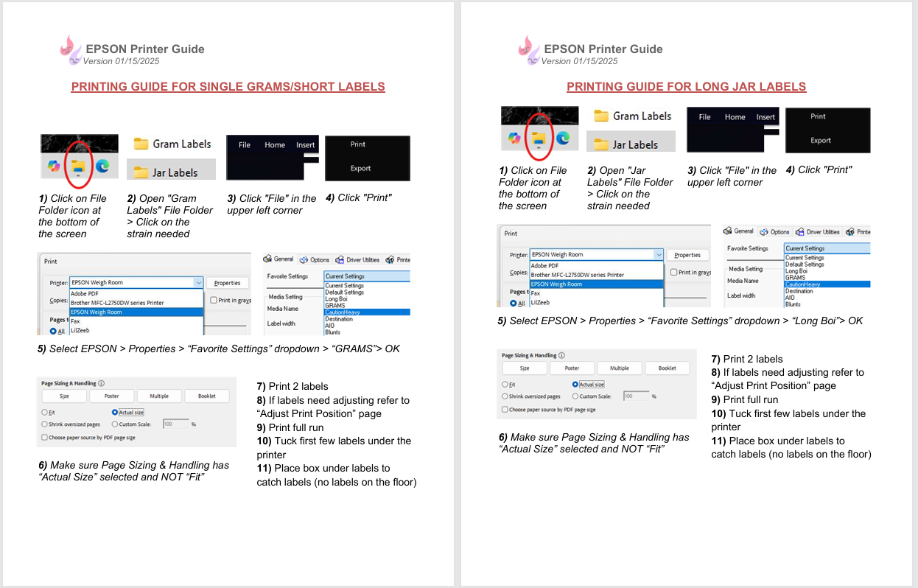
Task: Click the Copilot taskbar icon on Long Jar page
Action: click(x=514, y=138)
